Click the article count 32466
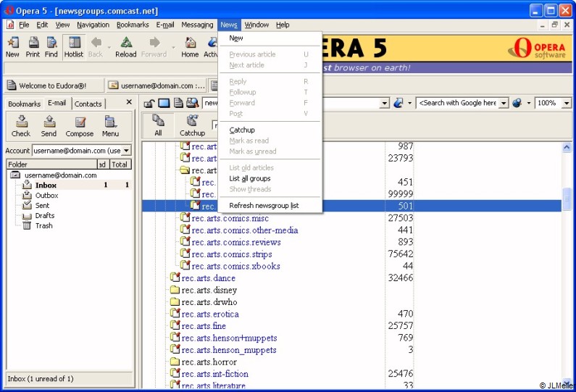Screen dimensions: 576x392 point(401,278)
